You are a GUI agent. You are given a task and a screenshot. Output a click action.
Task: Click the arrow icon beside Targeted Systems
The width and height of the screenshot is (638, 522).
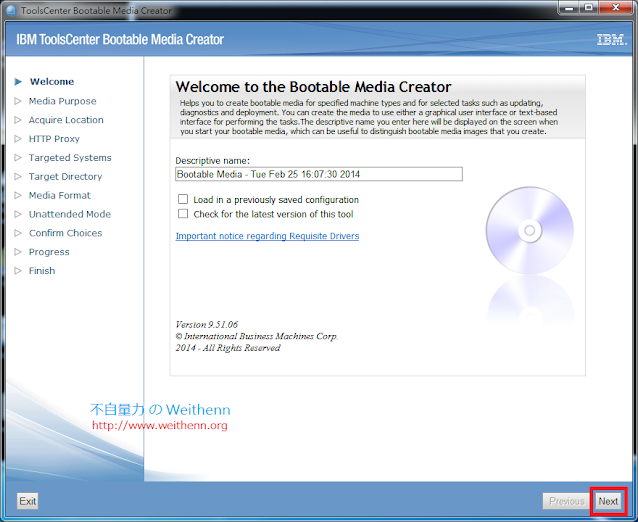[18, 157]
